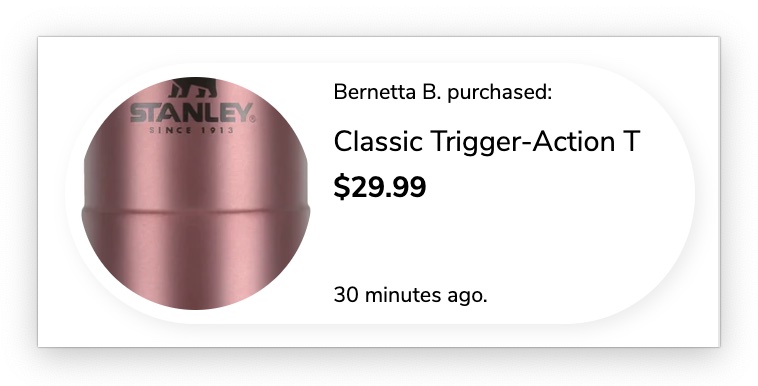Click the '30 minutes ago.' timestamp

coord(410,295)
